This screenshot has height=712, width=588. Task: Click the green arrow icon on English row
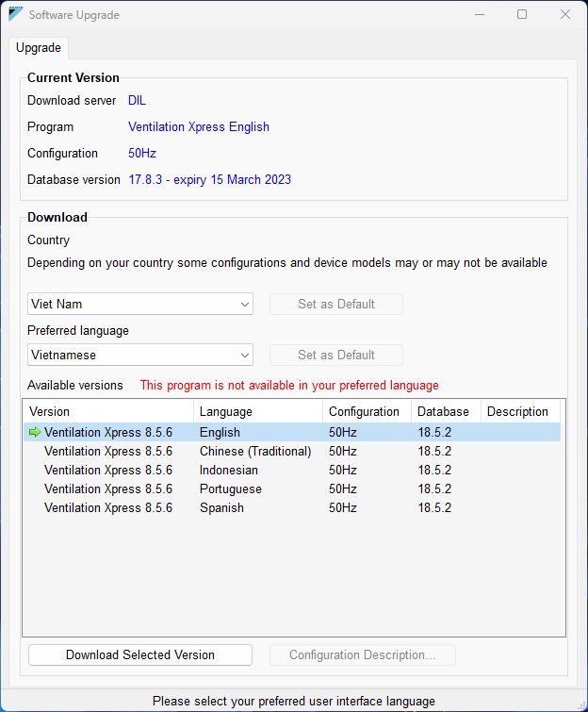click(x=35, y=432)
